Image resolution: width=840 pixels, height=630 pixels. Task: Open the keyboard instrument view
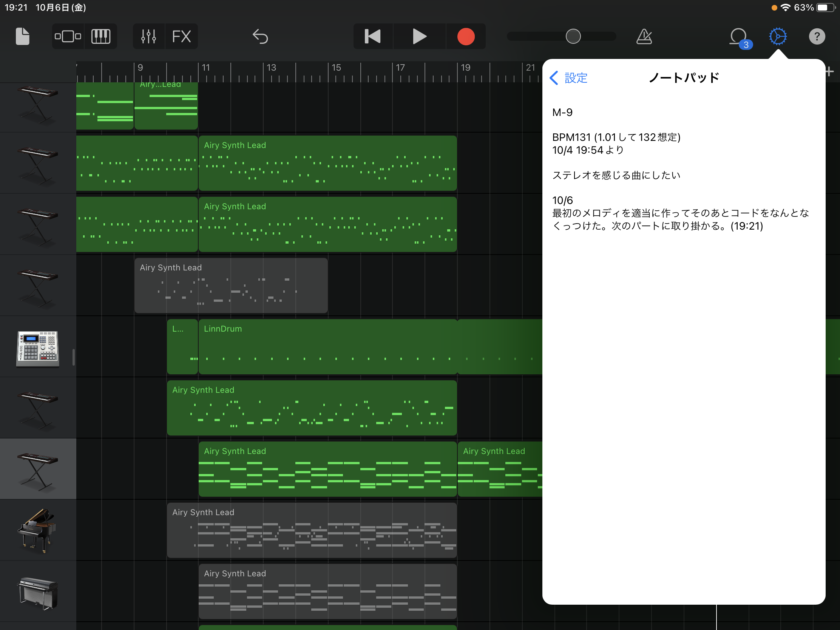100,37
